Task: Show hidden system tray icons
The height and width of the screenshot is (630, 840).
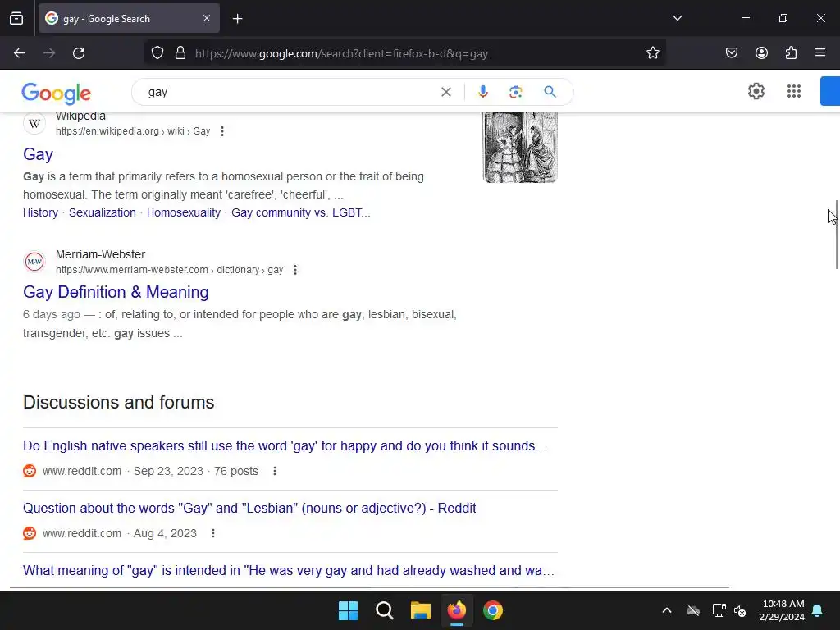Action: 667,610
